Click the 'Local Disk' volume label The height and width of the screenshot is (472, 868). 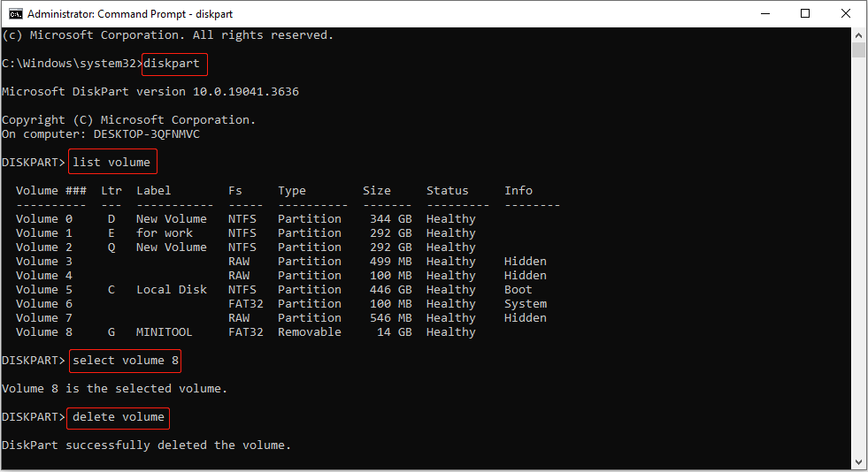point(172,290)
